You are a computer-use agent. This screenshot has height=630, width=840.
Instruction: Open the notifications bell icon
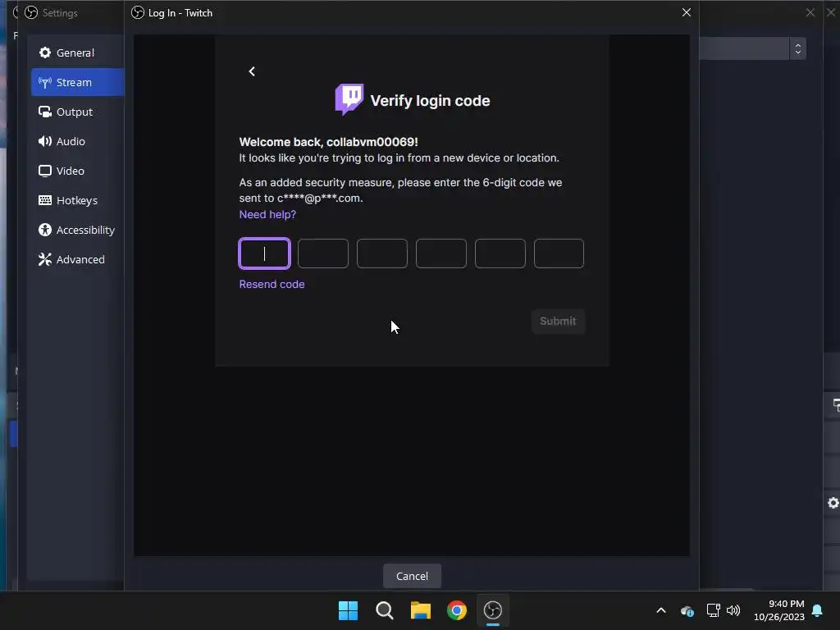tap(817, 610)
